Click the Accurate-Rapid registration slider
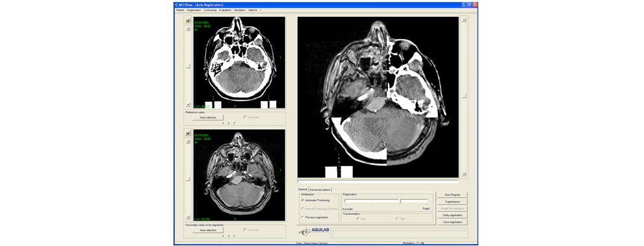 coord(386,202)
